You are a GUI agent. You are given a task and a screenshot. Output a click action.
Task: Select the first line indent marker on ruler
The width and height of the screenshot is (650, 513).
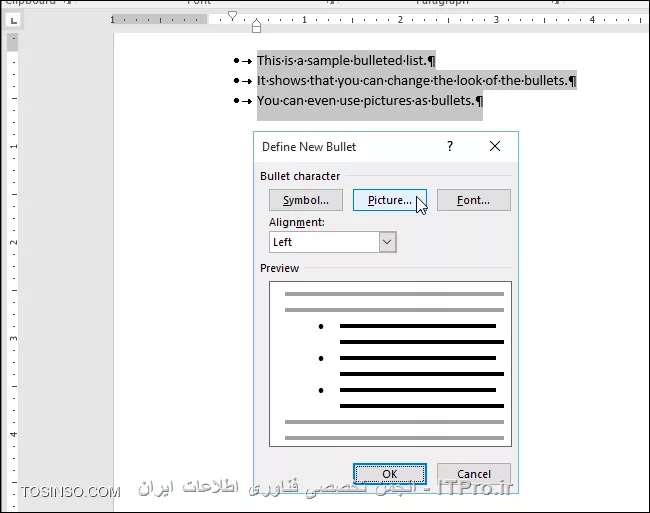pos(233,16)
